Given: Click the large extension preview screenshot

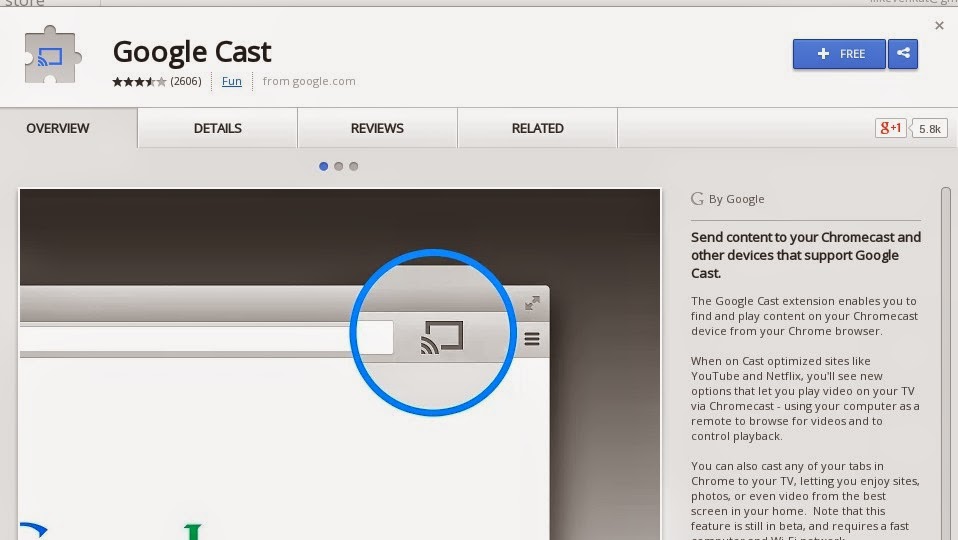Looking at the screenshot, I should tap(340, 364).
